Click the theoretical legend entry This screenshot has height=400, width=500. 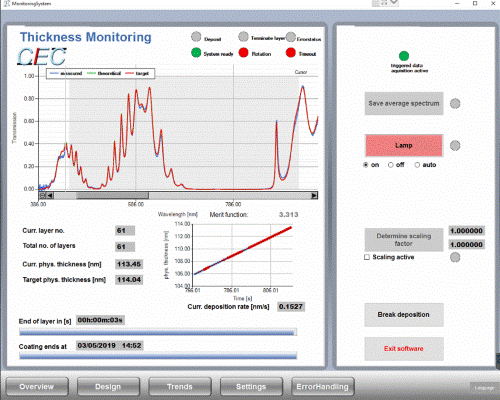[104, 73]
